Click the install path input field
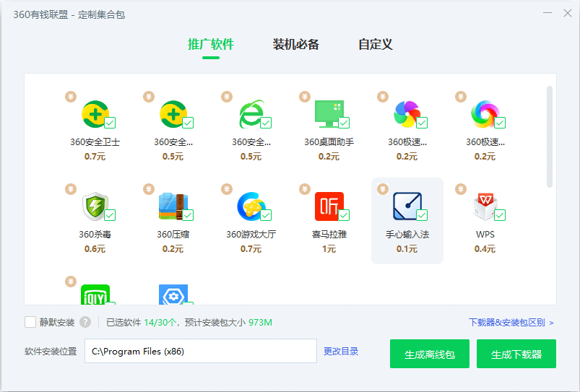The height and width of the screenshot is (392, 580). tap(201, 351)
